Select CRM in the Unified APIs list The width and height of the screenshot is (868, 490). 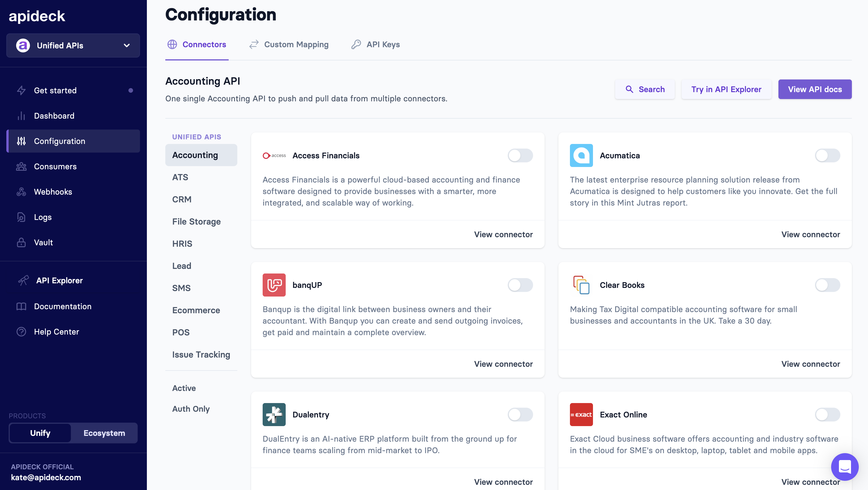[182, 199]
